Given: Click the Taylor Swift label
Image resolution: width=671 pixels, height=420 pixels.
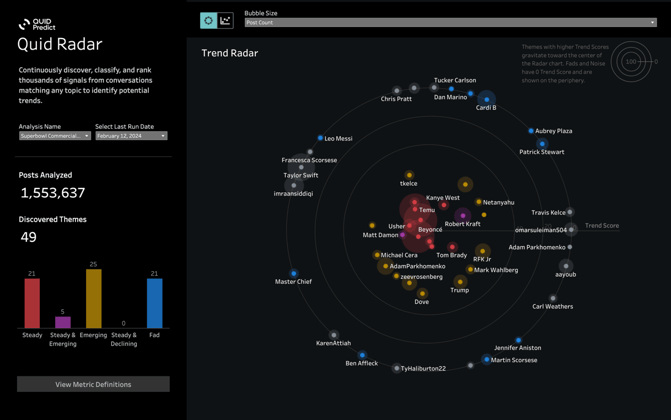Looking at the screenshot, I should pyautogui.click(x=300, y=175).
